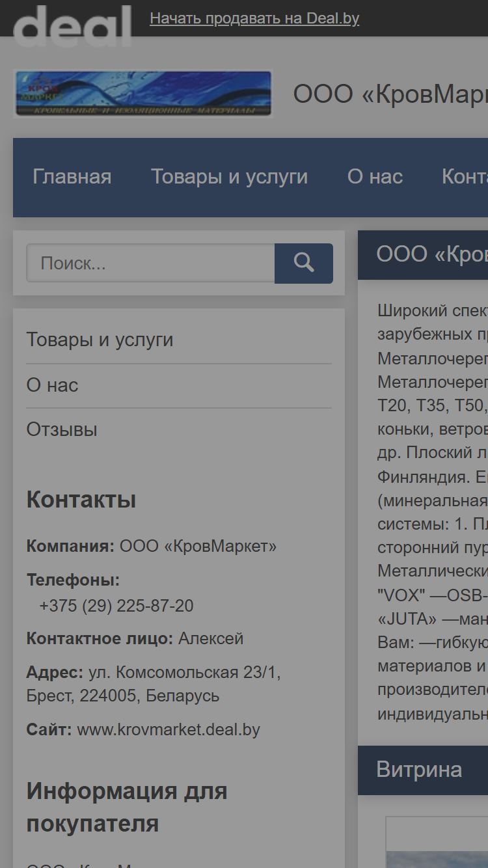Screen dimensions: 488x868
Task: Click phone number +375 (29) 225-87-20
Action: [116, 606]
